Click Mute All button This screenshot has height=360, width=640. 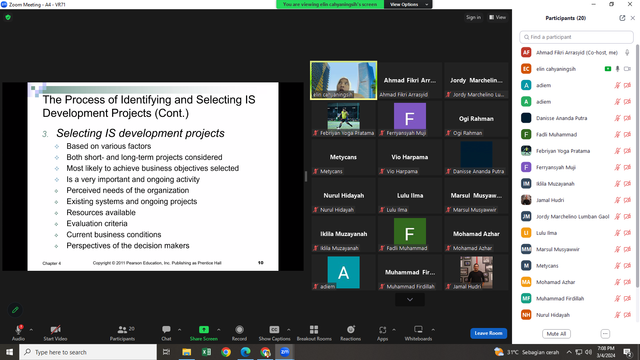point(556,333)
